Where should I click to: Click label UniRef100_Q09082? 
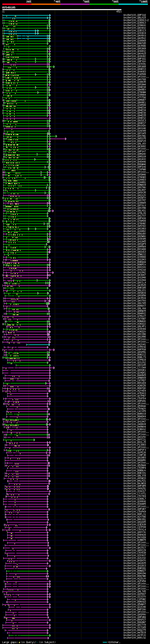(x=135, y=56)
